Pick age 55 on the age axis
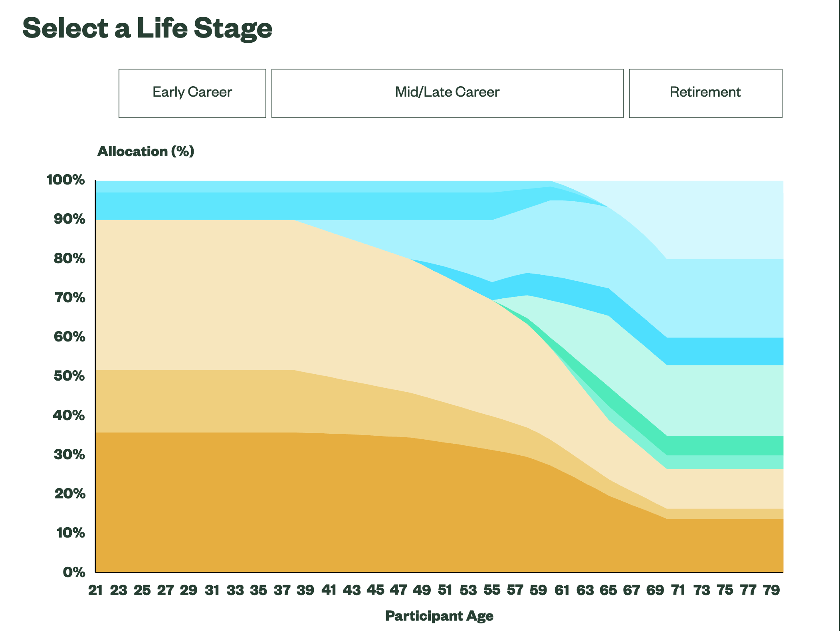 coord(491,590)
